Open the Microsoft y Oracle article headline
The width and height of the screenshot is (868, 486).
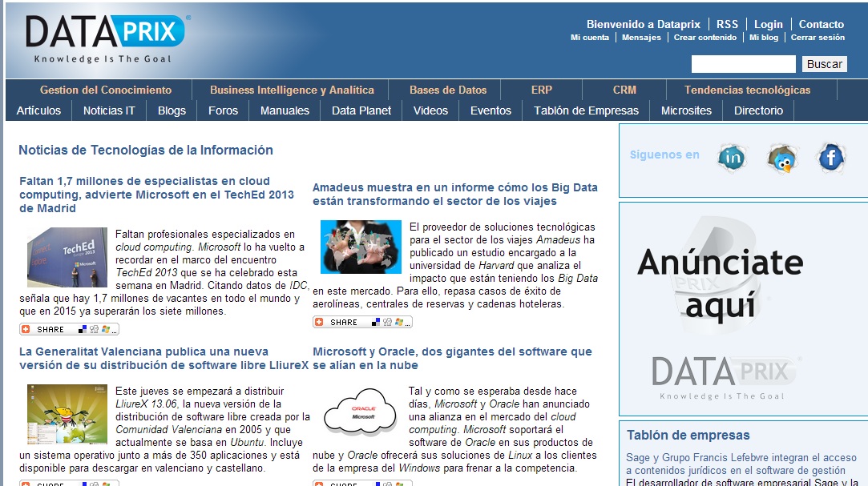coord(452,358)
